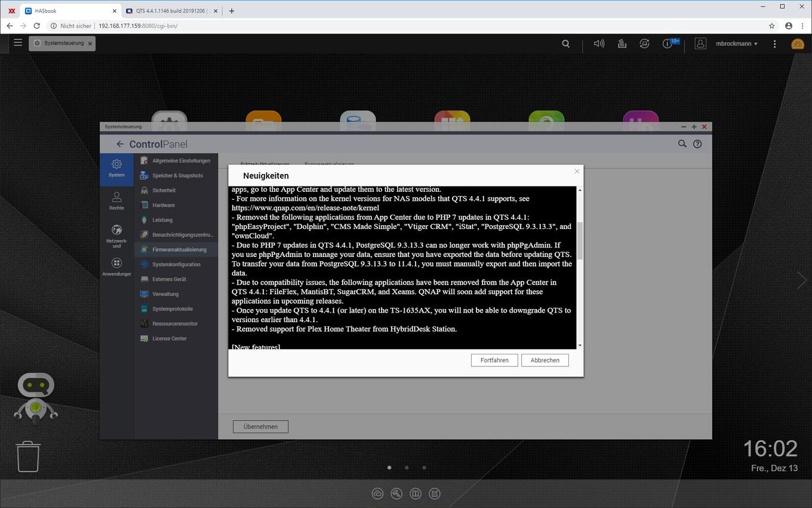Open Leistung settings
812x508 pixels.
point(176,220)
